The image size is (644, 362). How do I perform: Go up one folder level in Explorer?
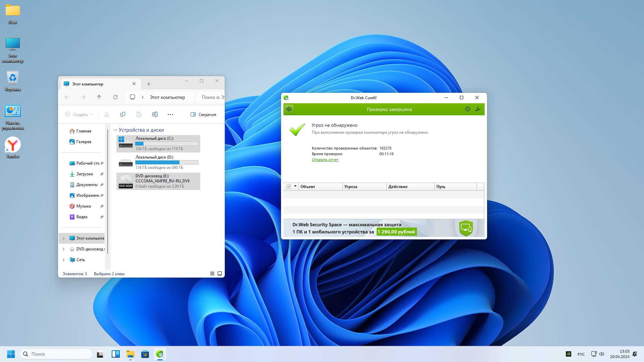[x=99, y=97]
